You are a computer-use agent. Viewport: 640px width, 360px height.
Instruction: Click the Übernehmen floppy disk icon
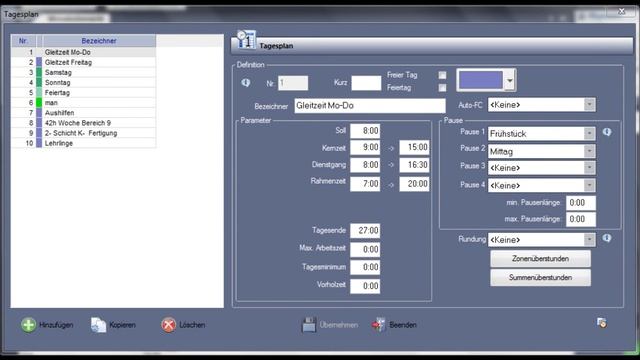tap(309, 325)
